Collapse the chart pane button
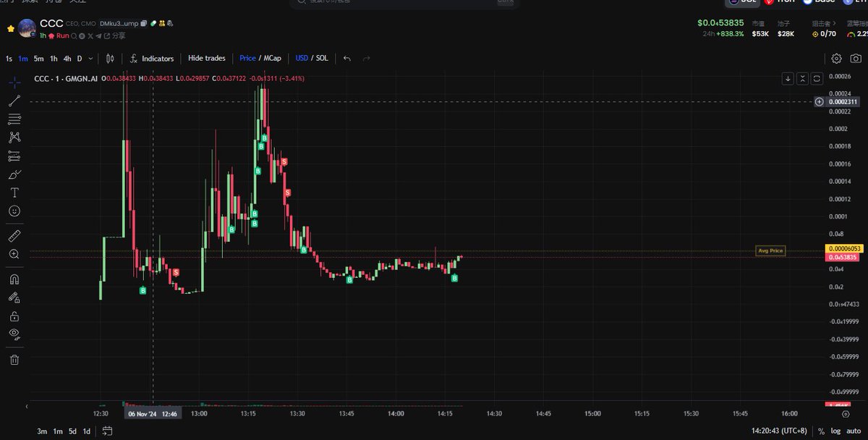868x440 pixels. tap(802, 78)
